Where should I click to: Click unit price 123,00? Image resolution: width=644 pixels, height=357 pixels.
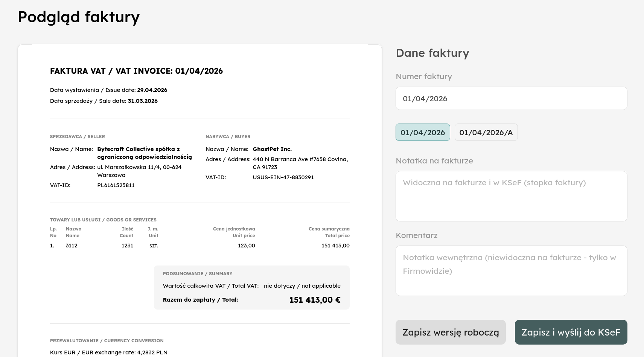coord(247,245)
